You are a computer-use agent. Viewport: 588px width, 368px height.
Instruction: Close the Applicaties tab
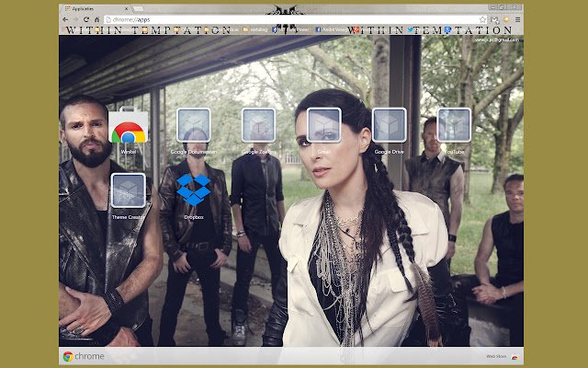point(127,8)
